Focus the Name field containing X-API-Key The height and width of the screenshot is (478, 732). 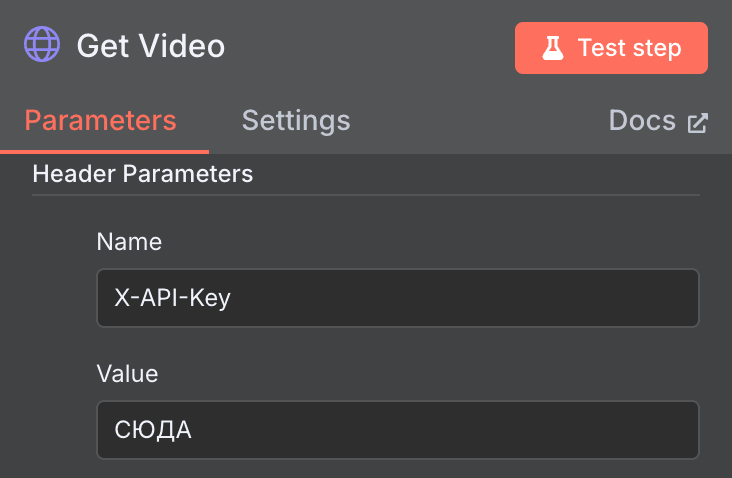[397, 298]
